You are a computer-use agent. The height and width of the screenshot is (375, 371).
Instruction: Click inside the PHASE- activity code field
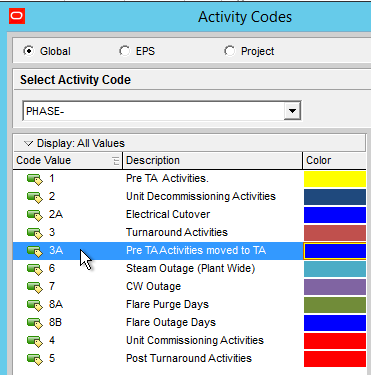(x=154, y=111)
